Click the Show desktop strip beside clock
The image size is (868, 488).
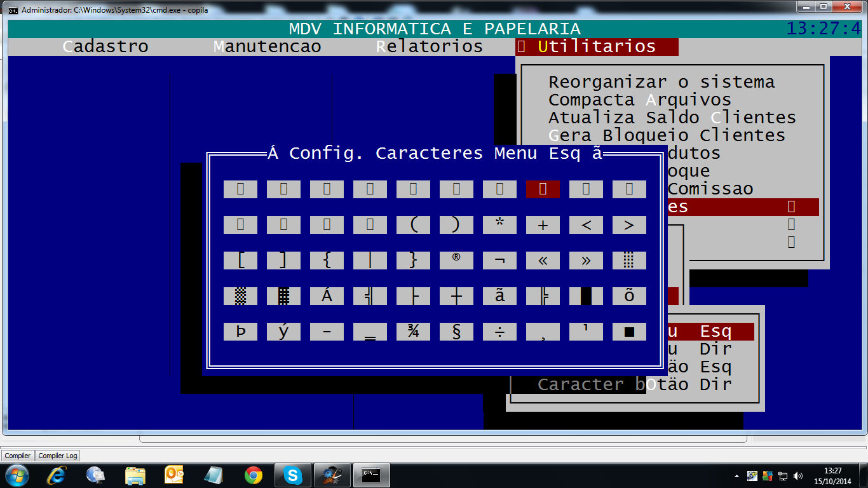tap(863, 475)
